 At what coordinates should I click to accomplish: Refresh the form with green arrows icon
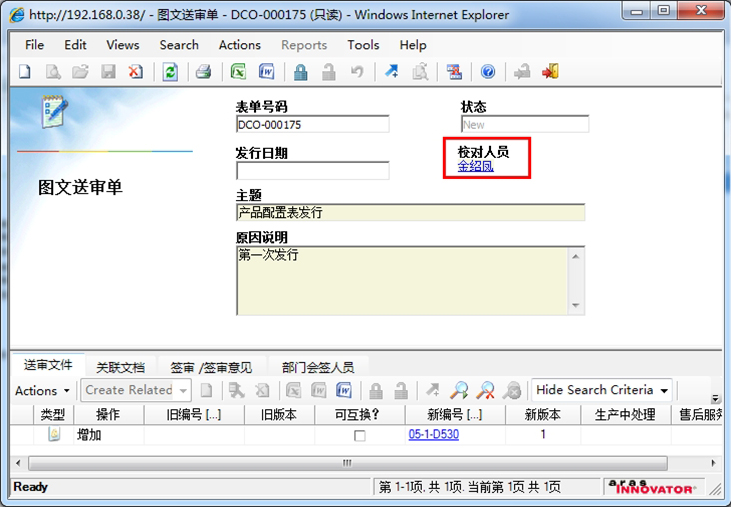click(170, 72)
